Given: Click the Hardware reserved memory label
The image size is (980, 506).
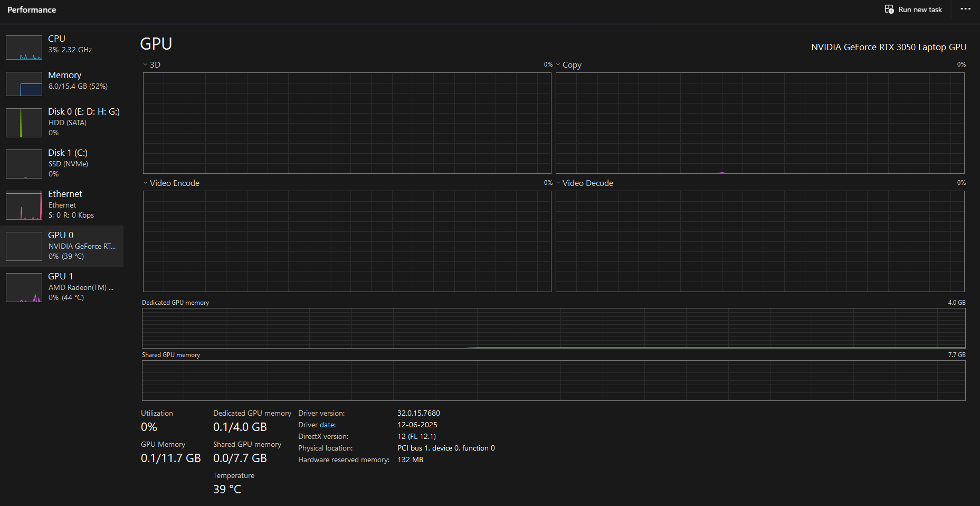Looking at the screenshot, I should click(x=344, y=460).
